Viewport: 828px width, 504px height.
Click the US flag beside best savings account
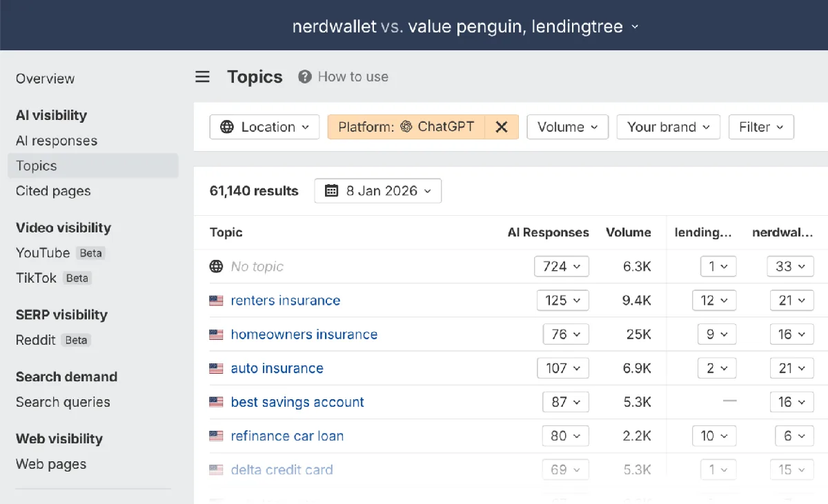(217, 402)
